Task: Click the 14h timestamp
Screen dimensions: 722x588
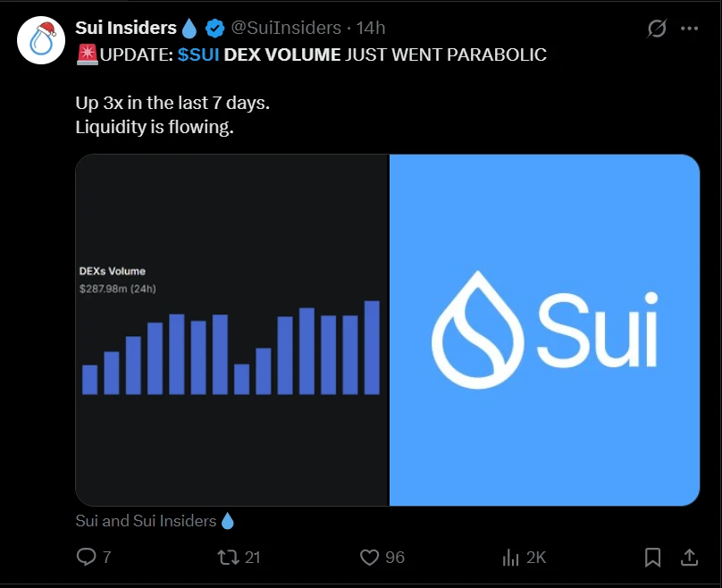Action: coord(372,28)
